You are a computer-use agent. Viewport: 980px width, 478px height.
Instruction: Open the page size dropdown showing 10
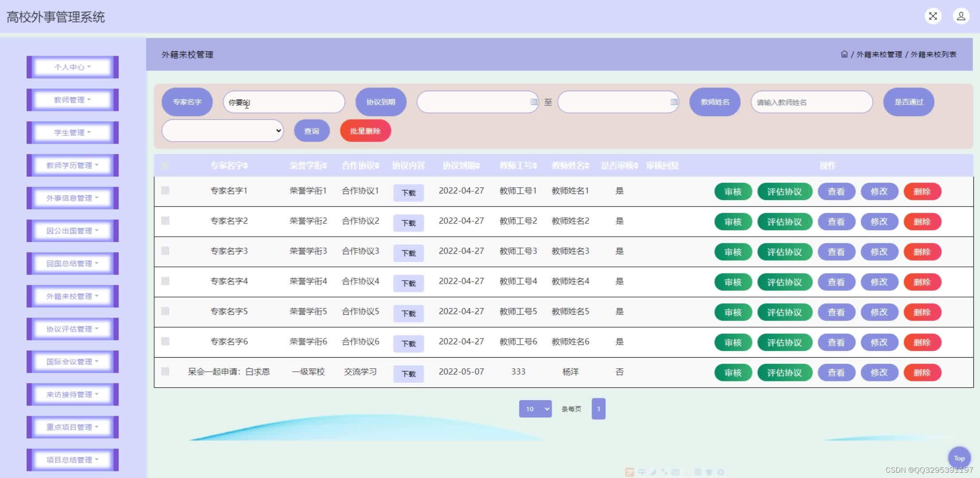[535, 409]
